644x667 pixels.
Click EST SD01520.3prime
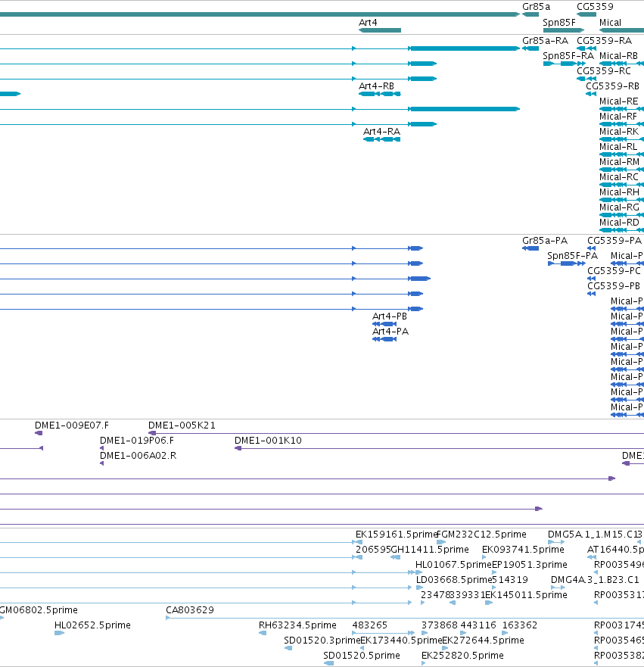pos(288,648)
